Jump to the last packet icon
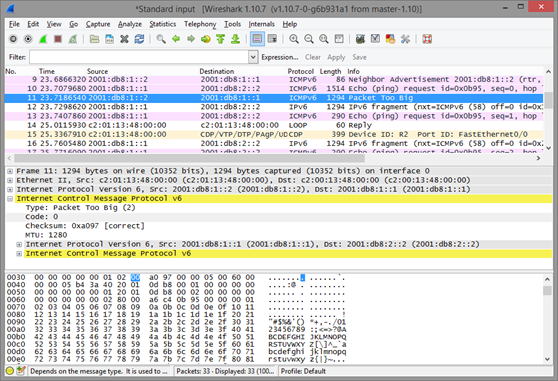 236,39
